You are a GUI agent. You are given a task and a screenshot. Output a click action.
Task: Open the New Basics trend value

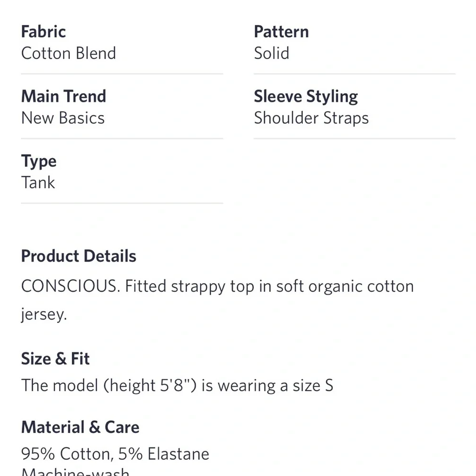pyautogui.click(x=63, y=118)
